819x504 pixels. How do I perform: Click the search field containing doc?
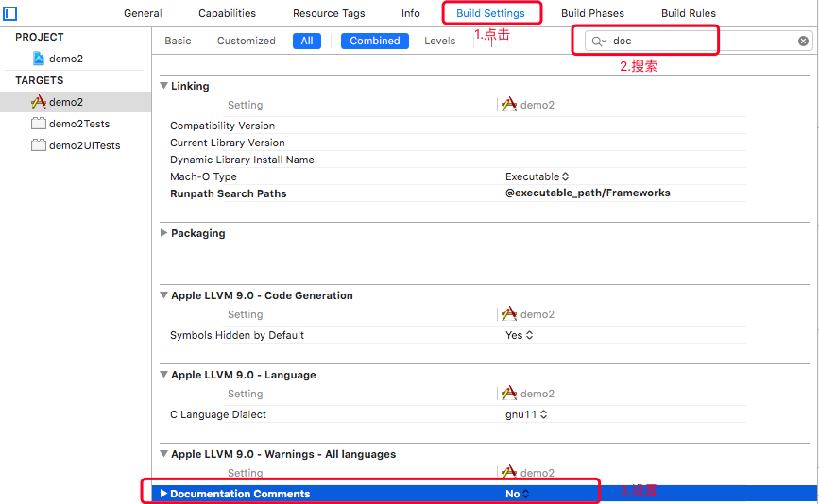699,41
